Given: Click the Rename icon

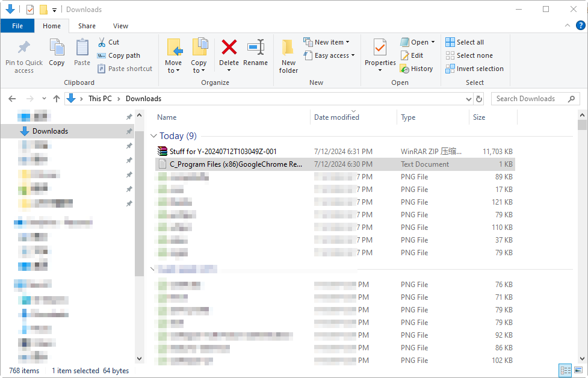Looking at the screenshot, I should (256, 48).
